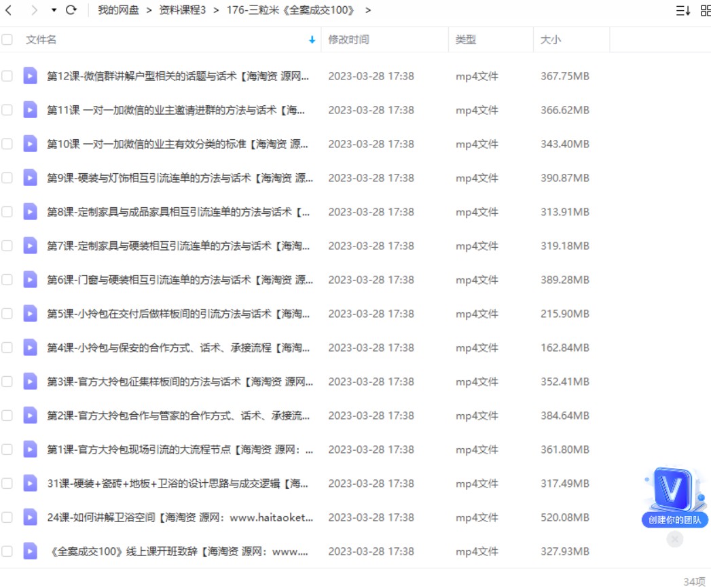The width and height of the screenshot is (711, 588).
Task: Open the sort order menu icon
Action: click(683, 10)
